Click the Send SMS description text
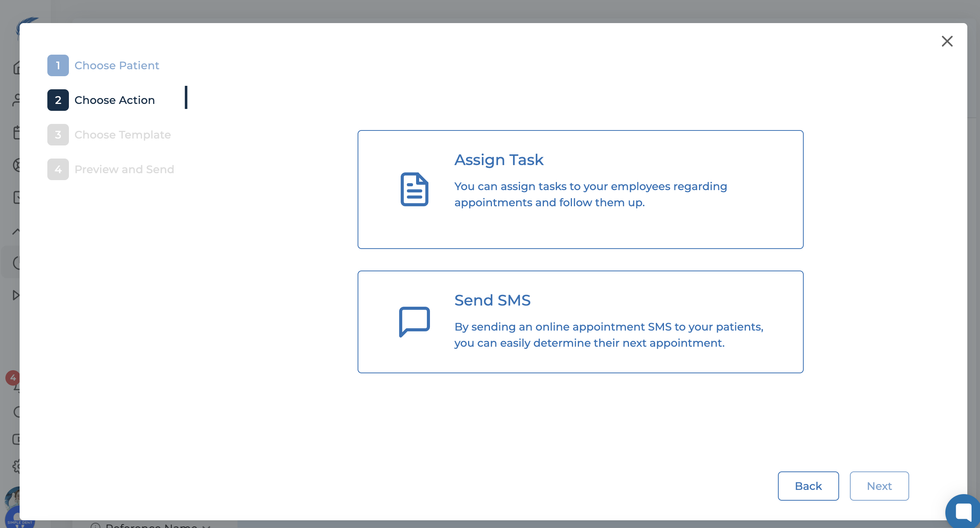Image resolution: width=980 pixels, height=528 pixels. coord(608,335)
